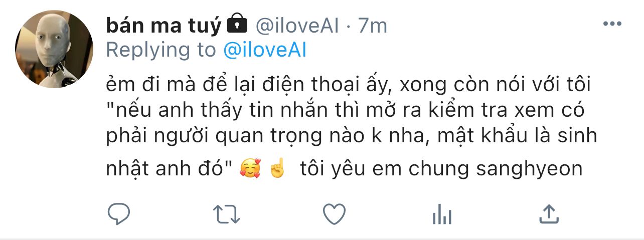Tap the share upload arrow icon
Screen dimensions: 644x240
pos(549,214)
